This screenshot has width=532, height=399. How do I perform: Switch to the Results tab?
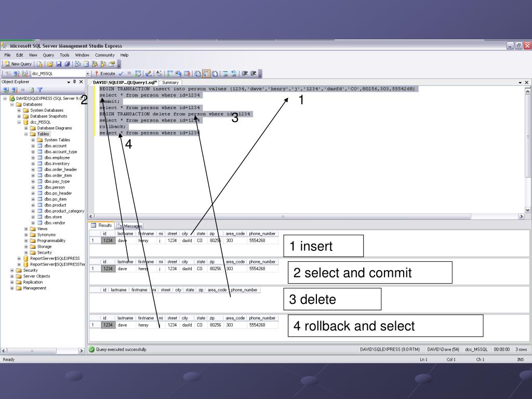pyautogui.click(x=101, y=225)
